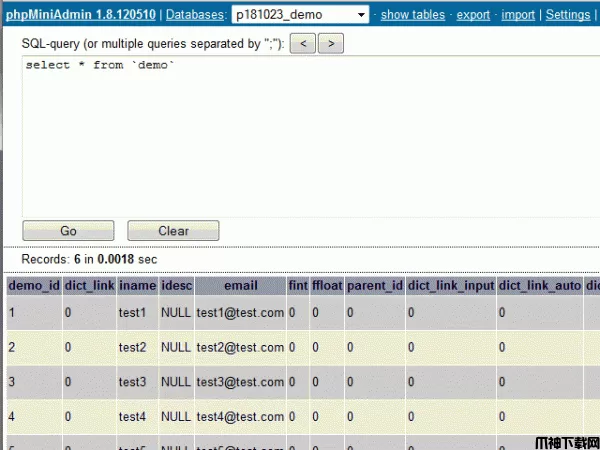Select the test1@test.com email cell
Screen dimensions: 600x450
[x=240, y=313]
